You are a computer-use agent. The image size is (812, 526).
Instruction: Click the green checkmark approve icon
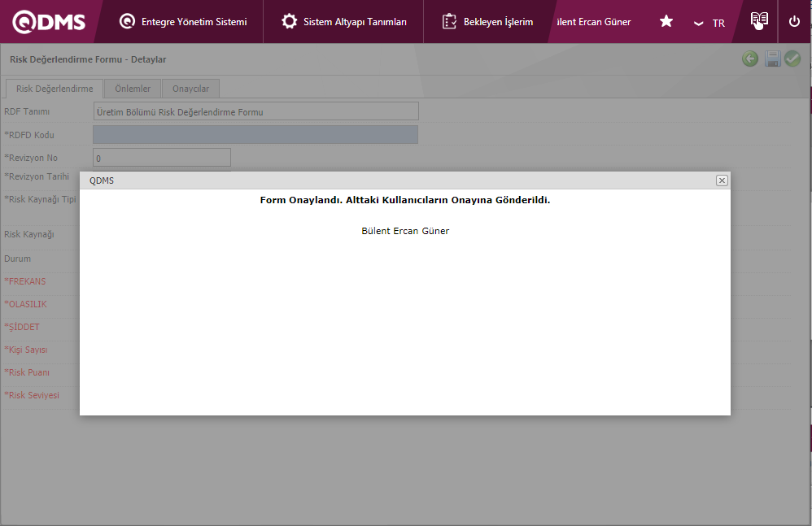tap(792, 59)
